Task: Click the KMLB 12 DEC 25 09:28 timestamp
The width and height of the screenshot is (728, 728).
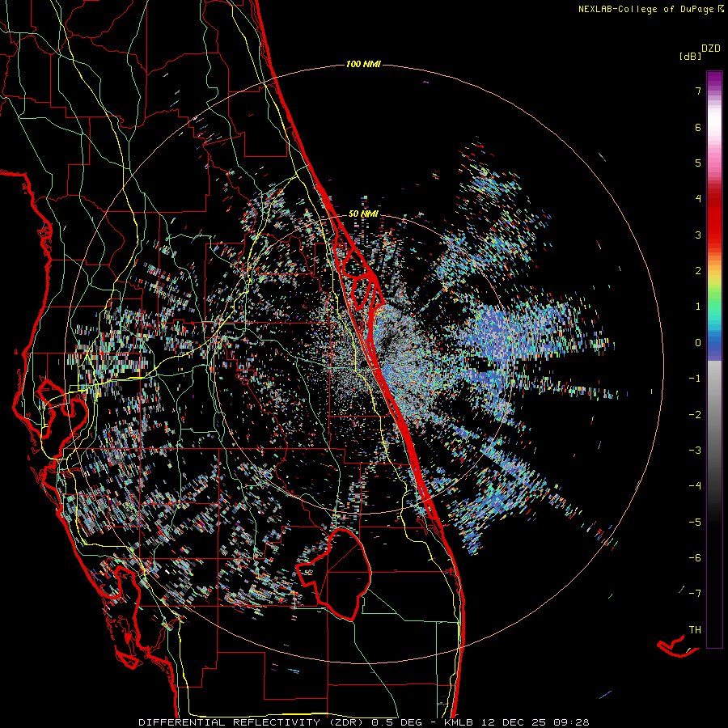Action: (x=516, y=722)
